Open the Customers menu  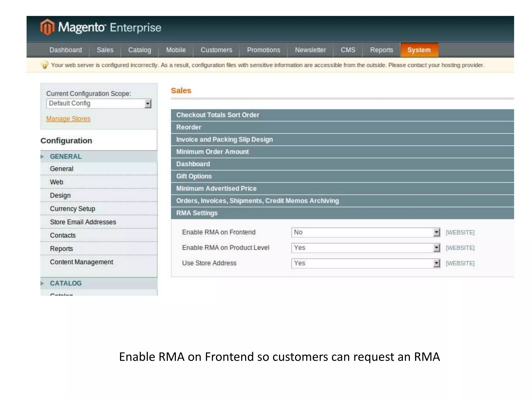[216, 50]
